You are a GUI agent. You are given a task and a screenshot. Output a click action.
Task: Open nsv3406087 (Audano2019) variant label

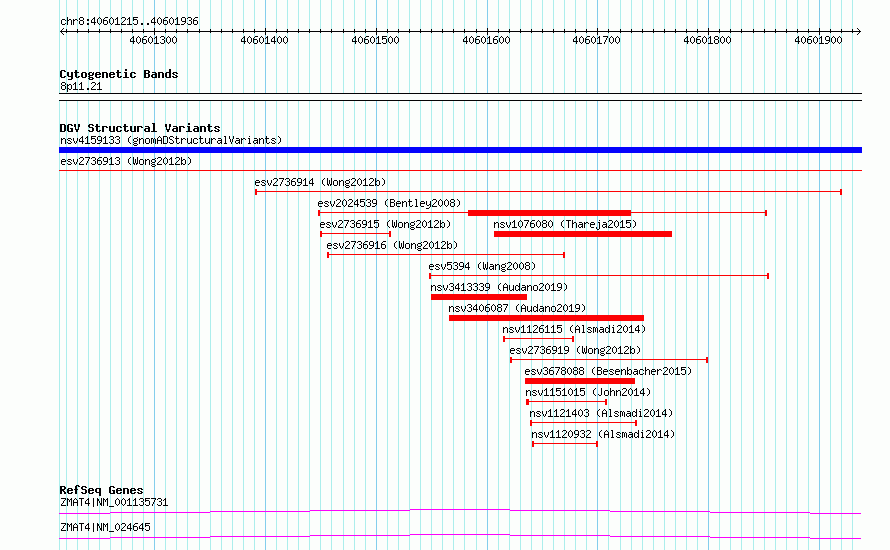pyautogui.click(x=517, y=308)
